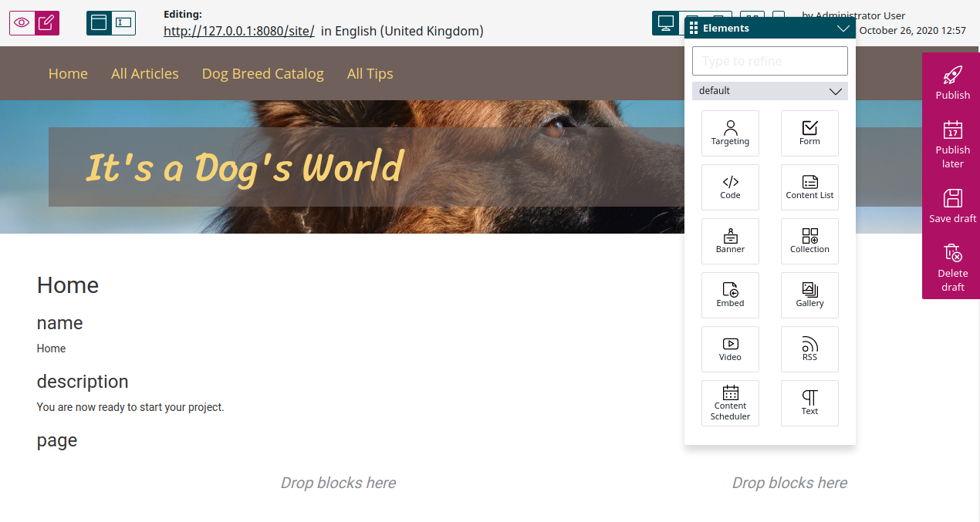
Task: Pick the Content List element
Action: click(x=809, y=187)
